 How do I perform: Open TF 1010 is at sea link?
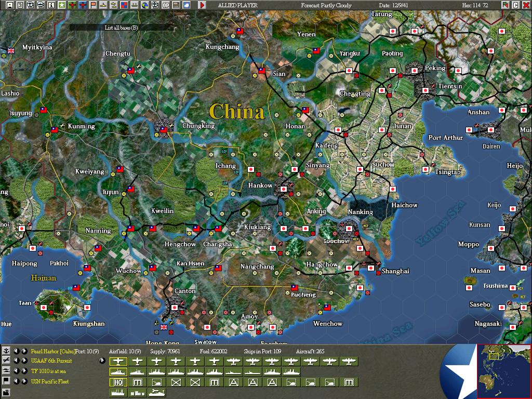pyautogui.click(x=48, y=371)
